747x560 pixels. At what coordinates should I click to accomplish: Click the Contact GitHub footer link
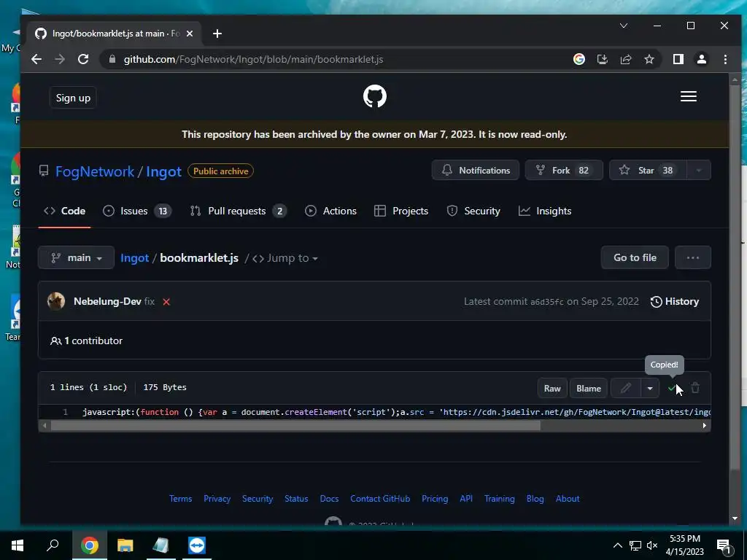point(380,499)
